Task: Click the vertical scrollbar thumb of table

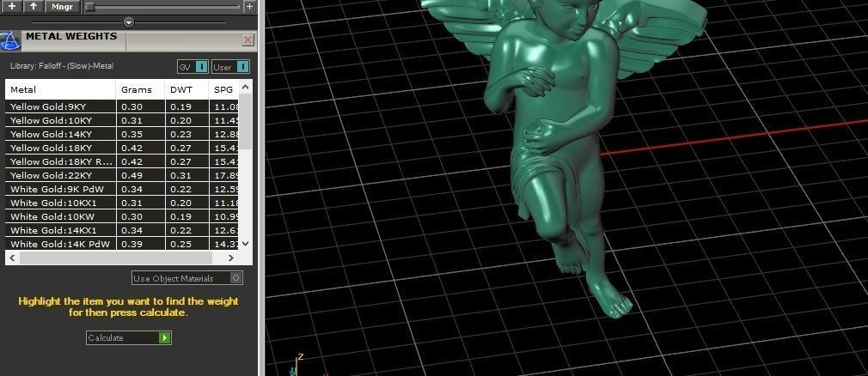Action: (x=246, y=121)
